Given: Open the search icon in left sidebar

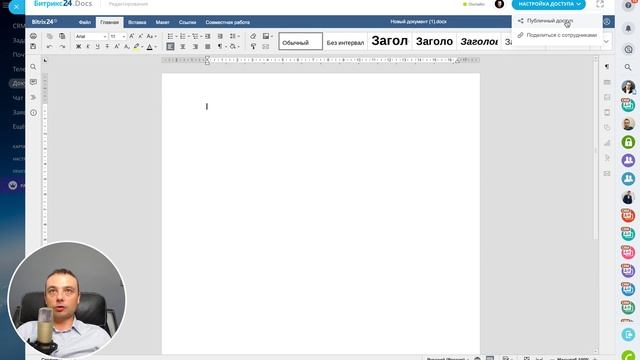Looking at the screenshot, I should point(33,67).
